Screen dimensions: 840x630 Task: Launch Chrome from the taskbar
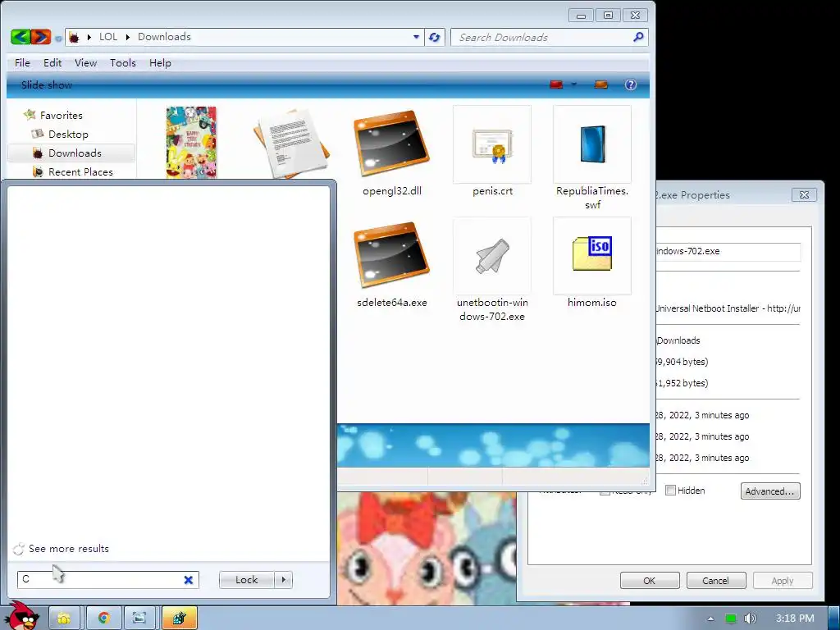tap(104, 619)
